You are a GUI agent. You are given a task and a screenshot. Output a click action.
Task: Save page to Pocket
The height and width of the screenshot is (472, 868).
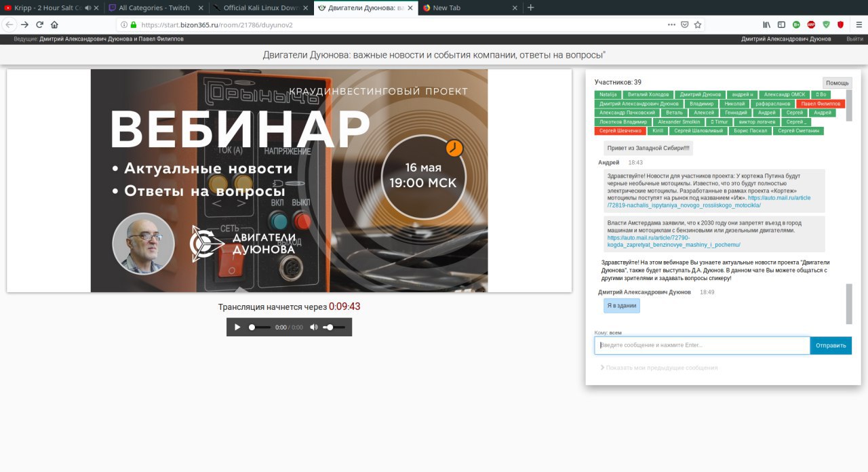pos(685,24)
